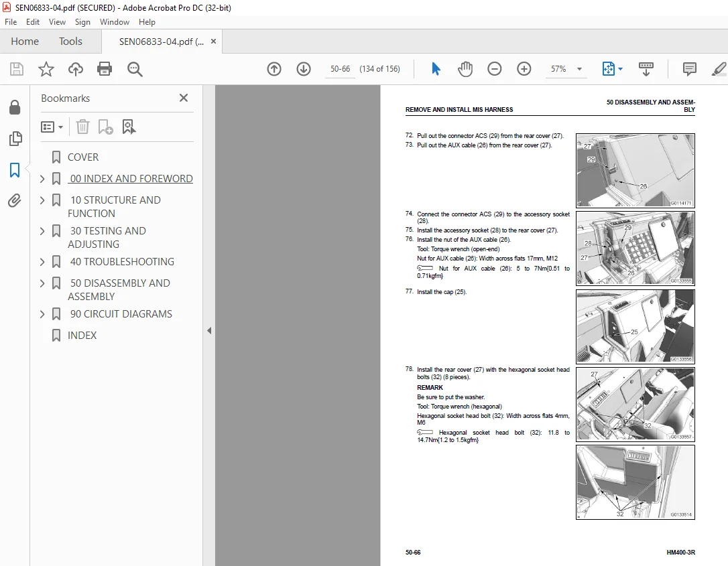This screenshot has width=728, height=566.
Task: Expand 90 CIRCUIT DIAGRAMS bookmark
Action: coord(42,314)
